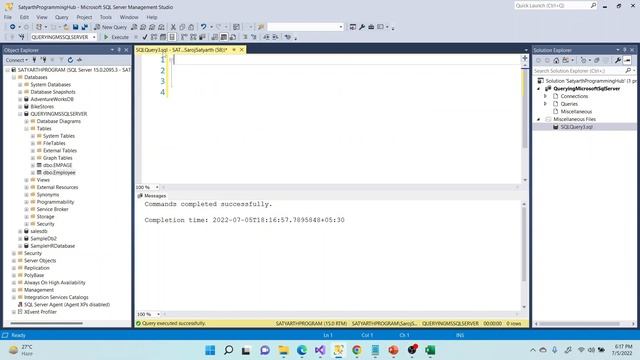Expand the Queries folder in Solution Explorer
Viewport: 640px width, 360px height.
pos(545,104)
